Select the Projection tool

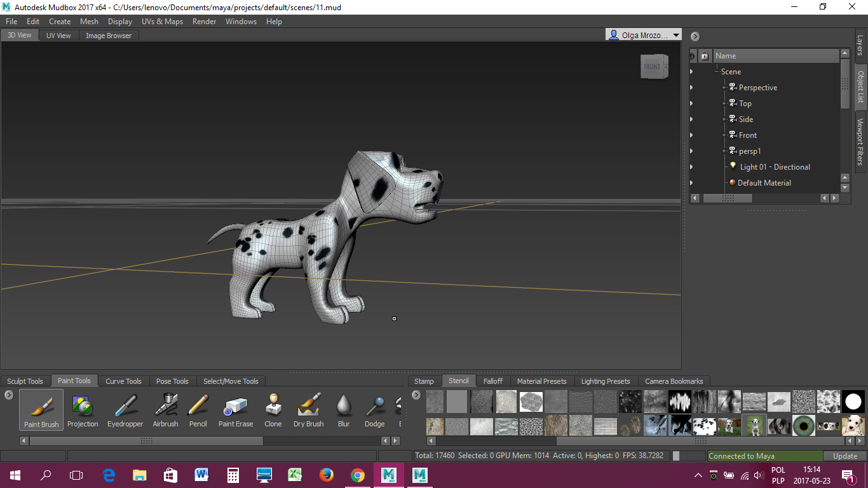tap(83, 409)
